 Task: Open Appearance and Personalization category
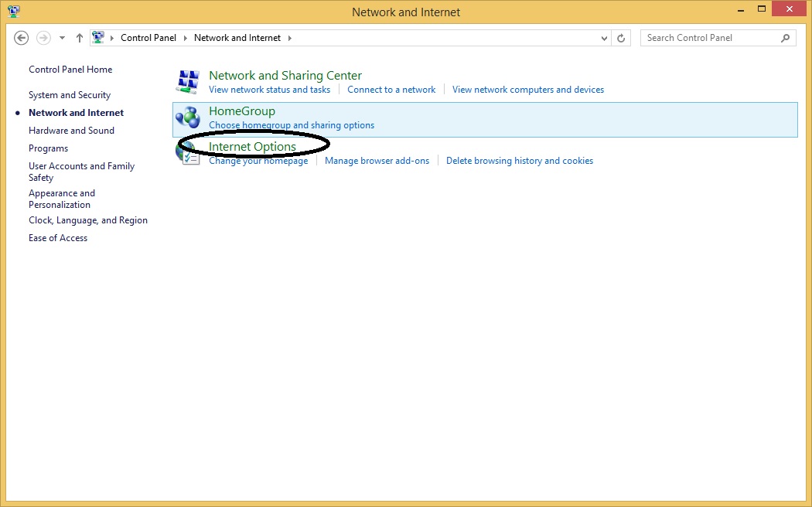[x=62, y=199]
